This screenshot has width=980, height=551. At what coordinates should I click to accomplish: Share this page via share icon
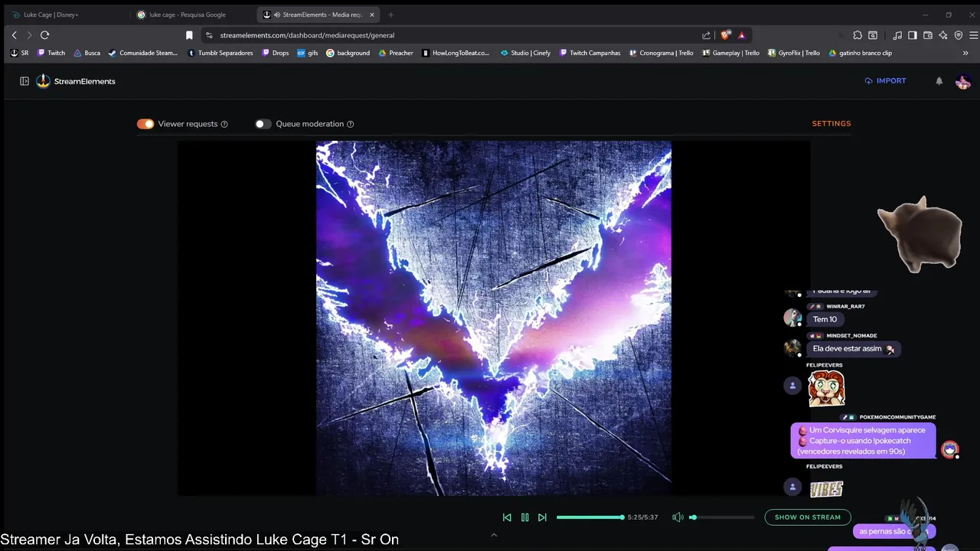tap(706, 35)
